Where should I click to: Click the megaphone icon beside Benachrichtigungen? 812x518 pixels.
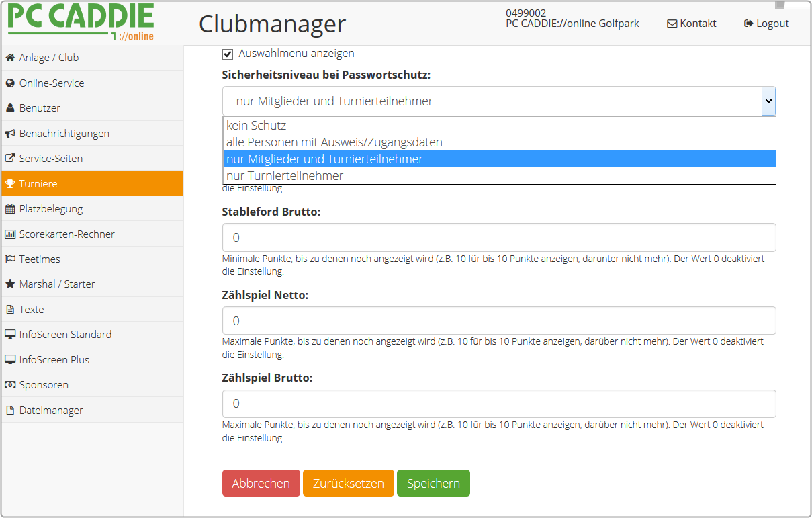point(10,134)
